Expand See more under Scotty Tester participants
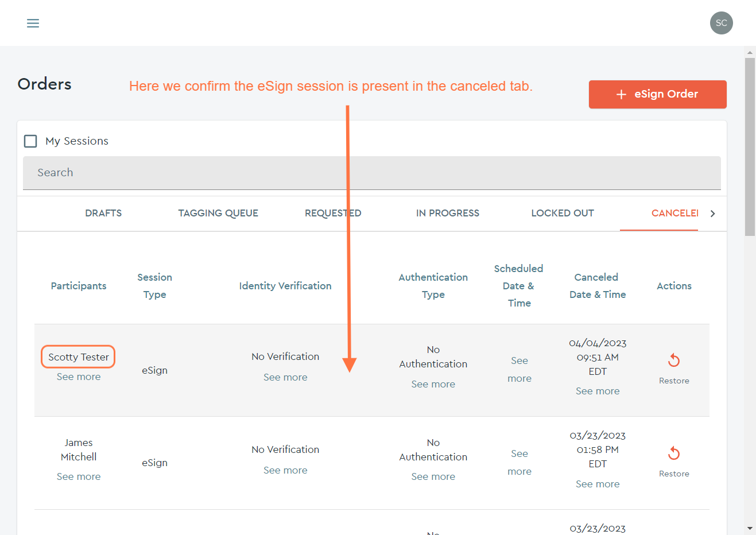The width and height of the screenshot is (756, 535). (x=79, y=377)
